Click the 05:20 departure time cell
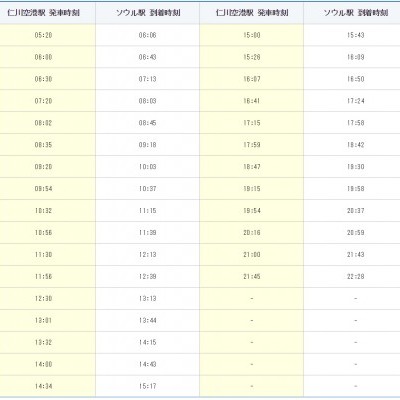The height and width of the screenshot is (400, 400). click(x=43, y=35)
